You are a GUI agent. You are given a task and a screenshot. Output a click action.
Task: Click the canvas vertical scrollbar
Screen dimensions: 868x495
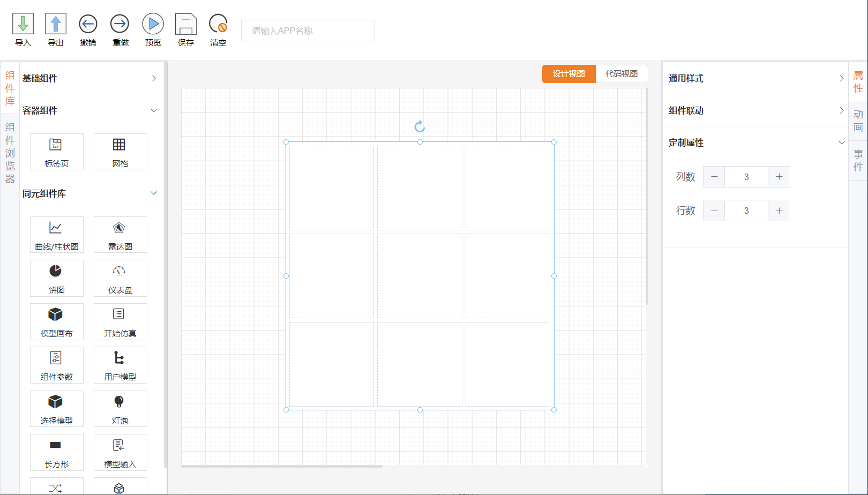coord(647,197)
